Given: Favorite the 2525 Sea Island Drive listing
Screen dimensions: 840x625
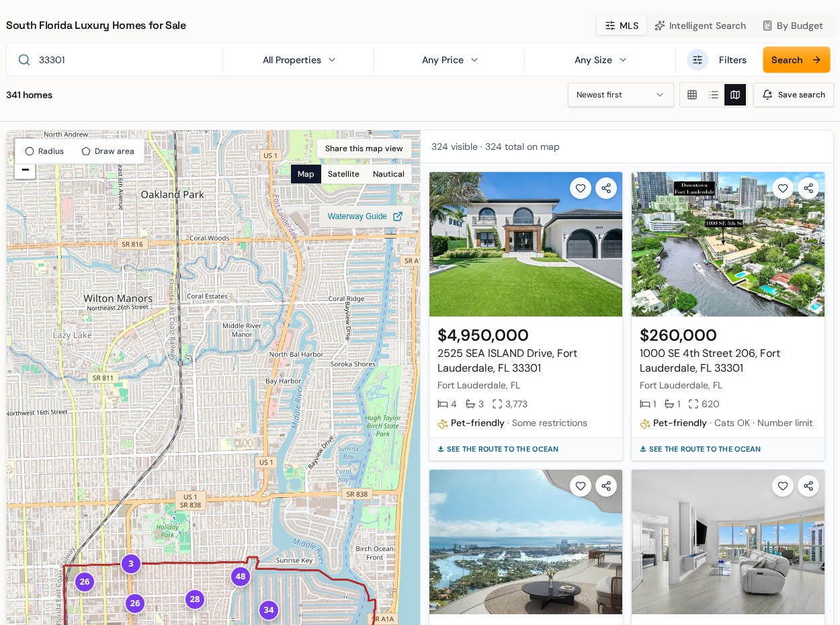Looking at the screenshot, I should (581, 188).
